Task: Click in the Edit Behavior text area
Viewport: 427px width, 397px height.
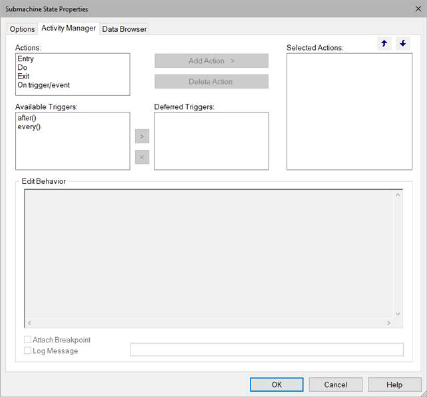Action: click(x=213, y=258)
